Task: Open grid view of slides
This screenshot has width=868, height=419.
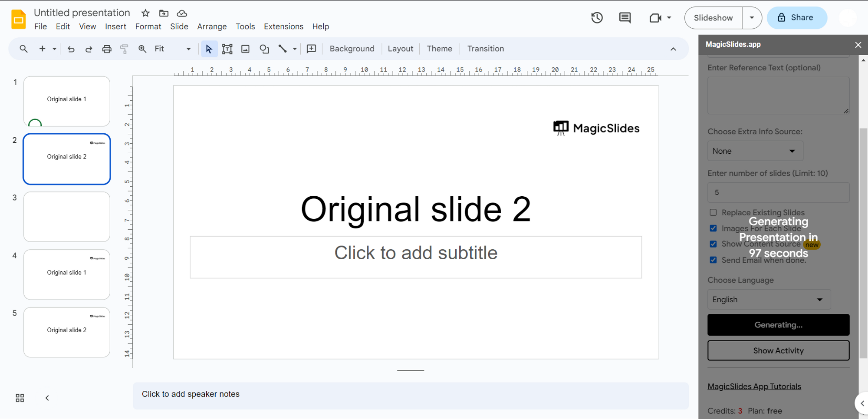Action: [20, 398]
